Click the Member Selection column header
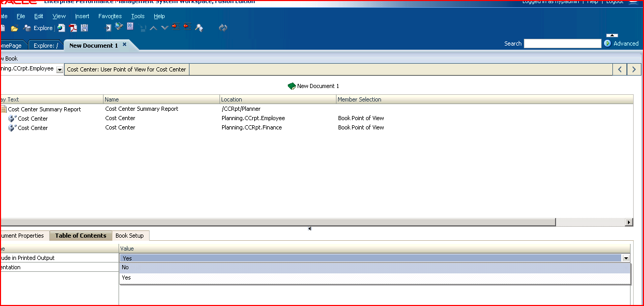644x306 pixels. [485, 99]
